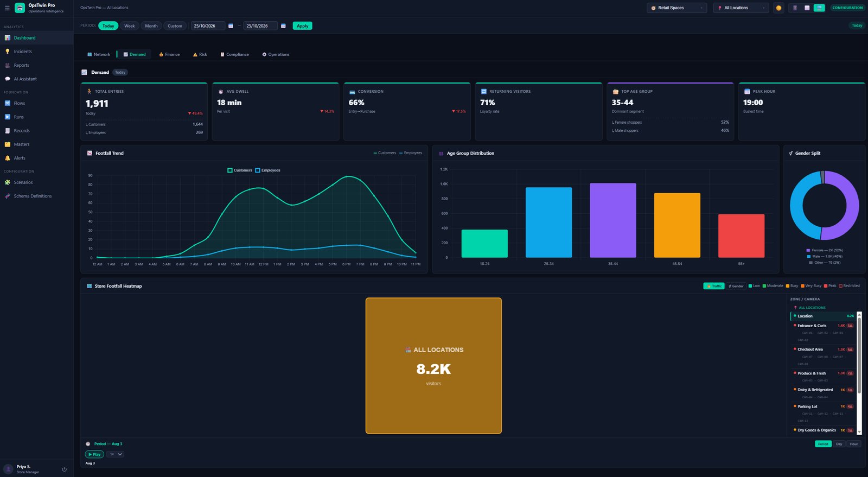The image size is (868, 477).
Task: Choose the Custom period option
Action: click(x=175, y=26)
